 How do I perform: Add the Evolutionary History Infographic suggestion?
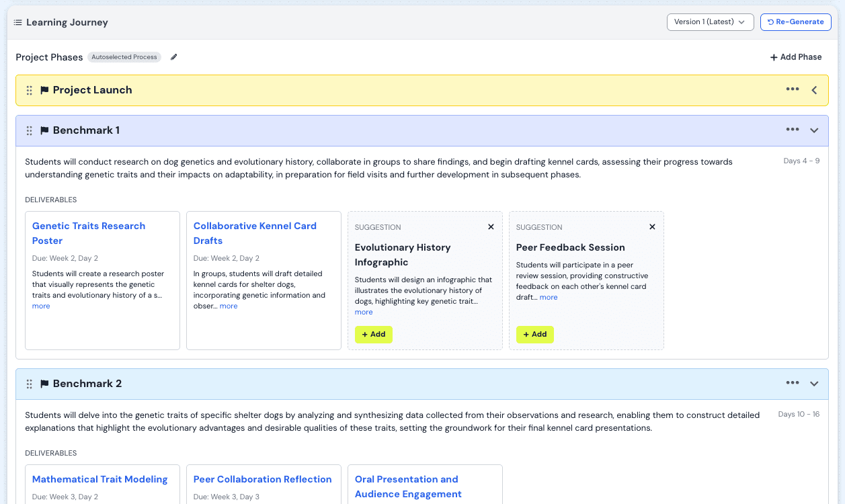[x=374, y=335]
